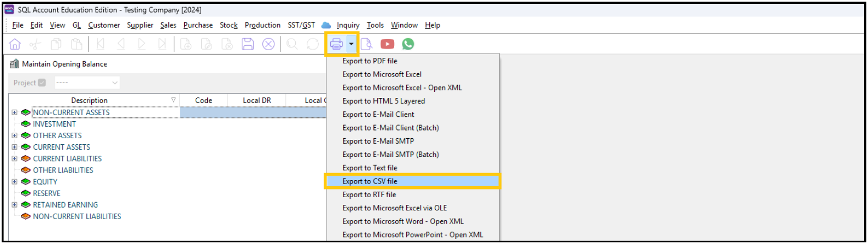The height and width of the screenshot is (244, 868).
Task: Open the Stock menu
Action: click(x=229, y=25)
